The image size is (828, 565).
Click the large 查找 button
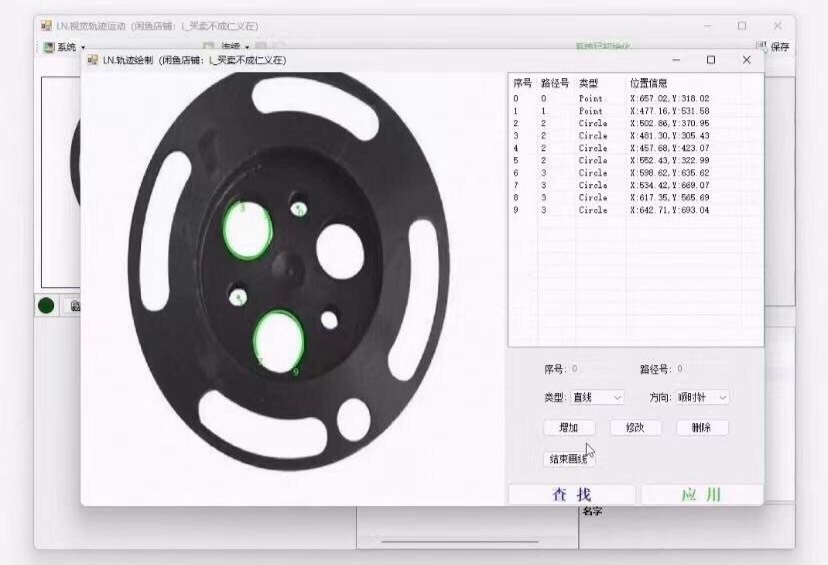point(571,495)
